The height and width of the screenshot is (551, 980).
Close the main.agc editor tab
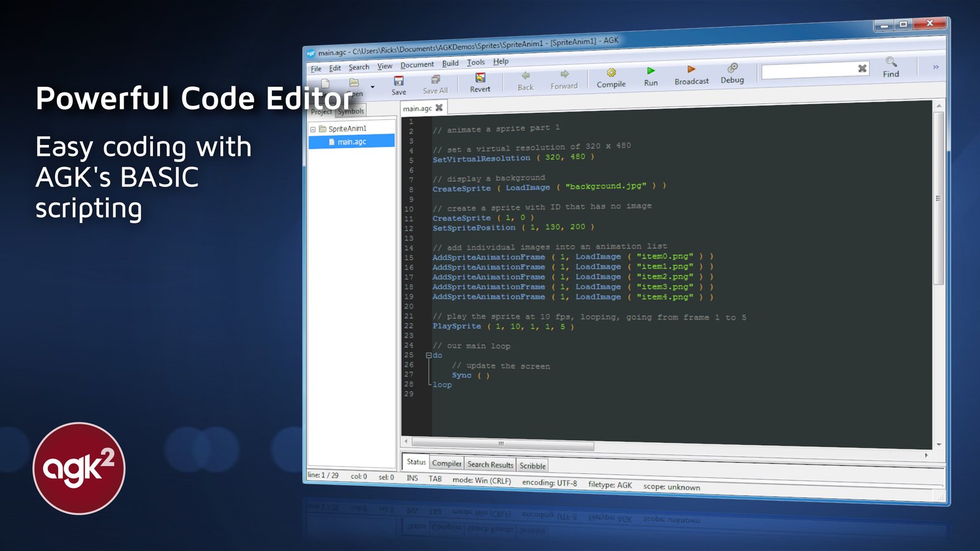(439, 107)
